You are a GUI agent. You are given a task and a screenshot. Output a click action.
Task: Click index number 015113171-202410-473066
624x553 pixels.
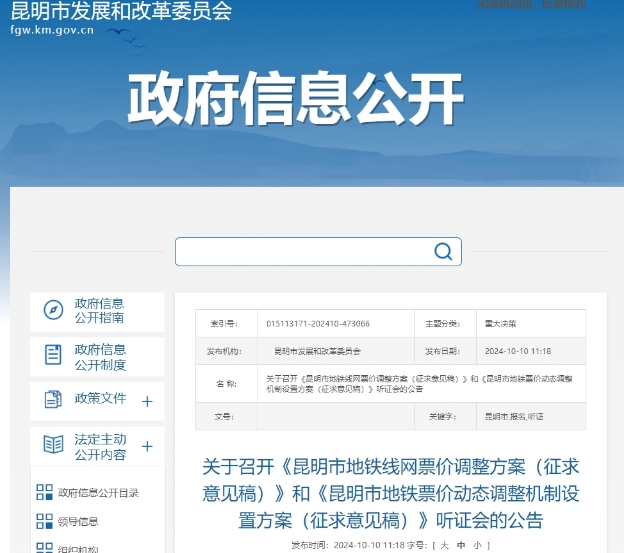(x=318, y=323)
